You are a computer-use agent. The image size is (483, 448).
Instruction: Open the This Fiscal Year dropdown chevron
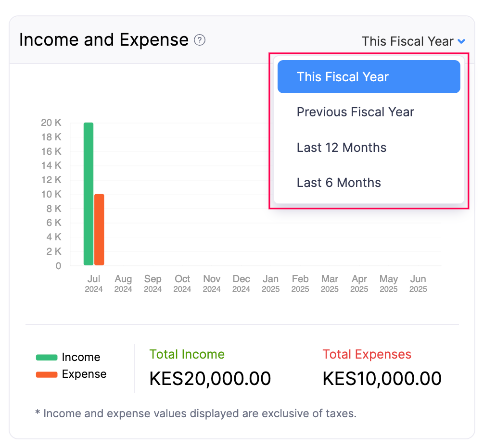pyautogui.click(x=462, y=41)
